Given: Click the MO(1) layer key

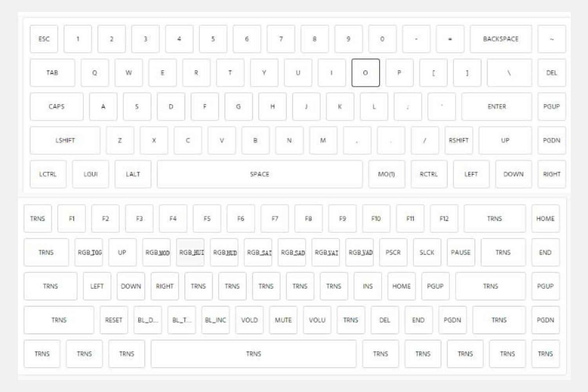Looking at the screenshot, I should point(386,174).
